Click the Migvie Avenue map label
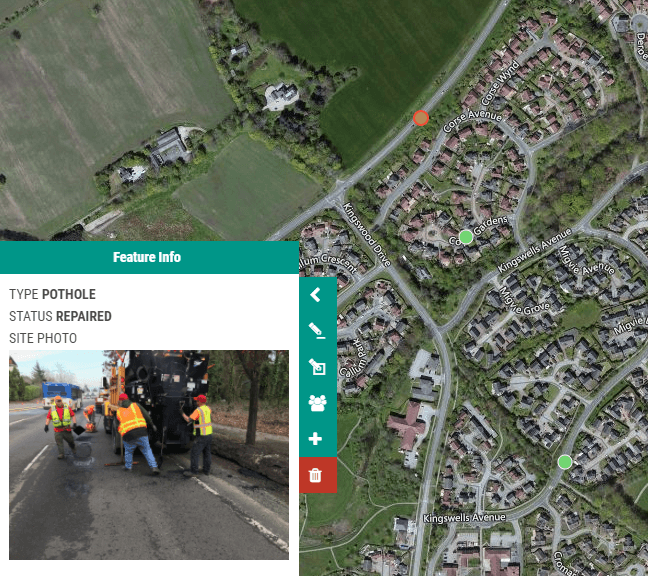The width and height of the screenshot is (648, 576). point(586,262)
